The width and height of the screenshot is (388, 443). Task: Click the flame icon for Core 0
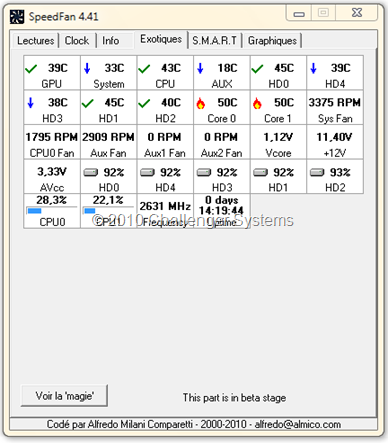click(200, 103)
